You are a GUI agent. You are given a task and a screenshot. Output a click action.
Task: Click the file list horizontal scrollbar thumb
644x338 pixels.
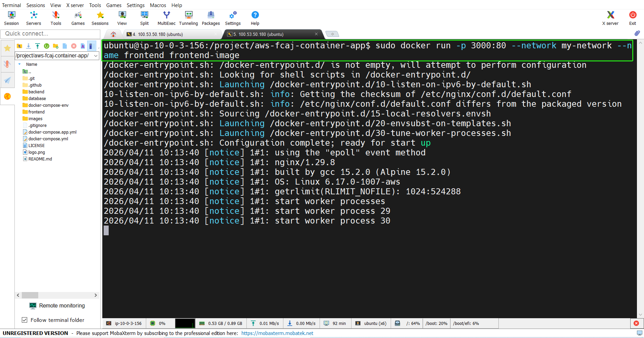(x=30, y=295)
